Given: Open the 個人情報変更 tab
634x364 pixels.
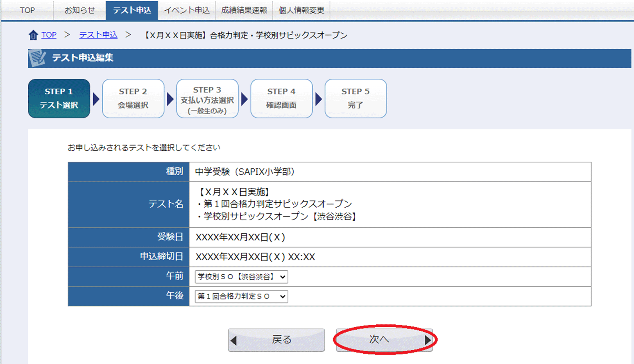Looking at the screenshot, I should [x=301, y=10].
